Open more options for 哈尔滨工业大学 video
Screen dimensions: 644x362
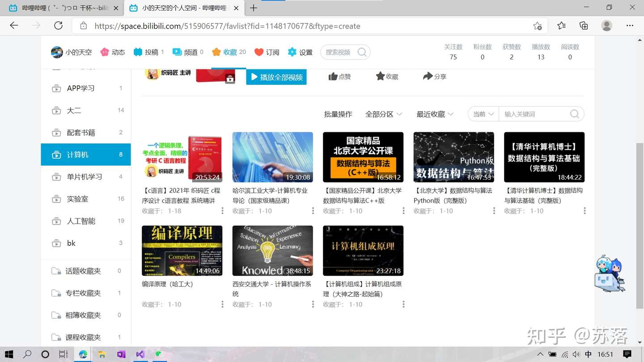pyautogui.click(x=313, y=211)
